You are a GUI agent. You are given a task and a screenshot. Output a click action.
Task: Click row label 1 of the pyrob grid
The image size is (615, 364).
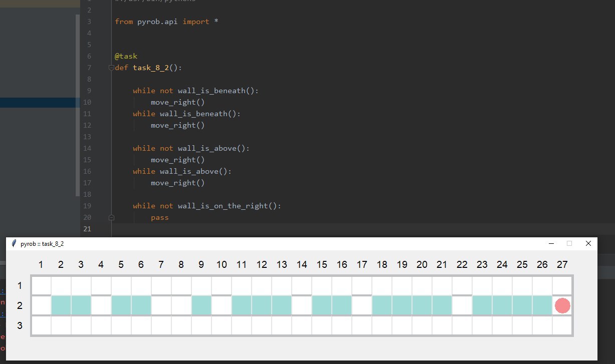(x=20, y=285)
